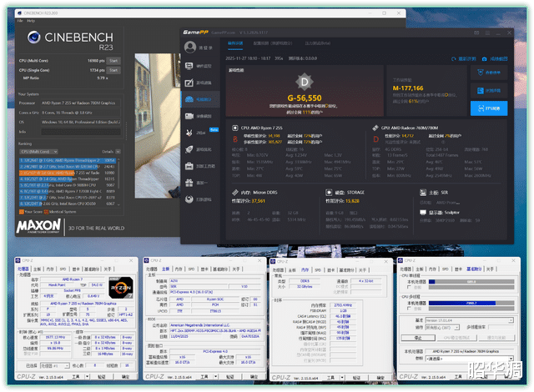The image size is (534, 392).
Task: Click the motherboard icon beside SER
Action: (423, 193)
